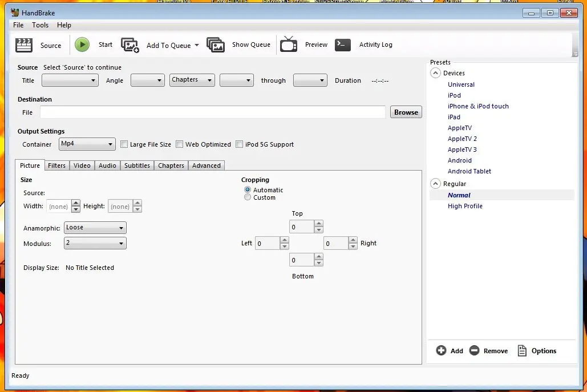Click the Show Queue toolbar label
The image size is (587, 392).
251,45
